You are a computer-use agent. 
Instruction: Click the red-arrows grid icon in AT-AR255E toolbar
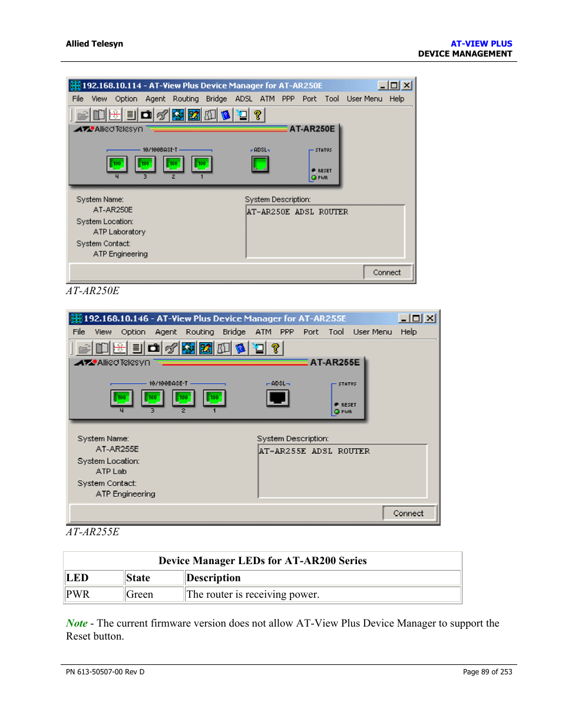click(x=120, y=348)
